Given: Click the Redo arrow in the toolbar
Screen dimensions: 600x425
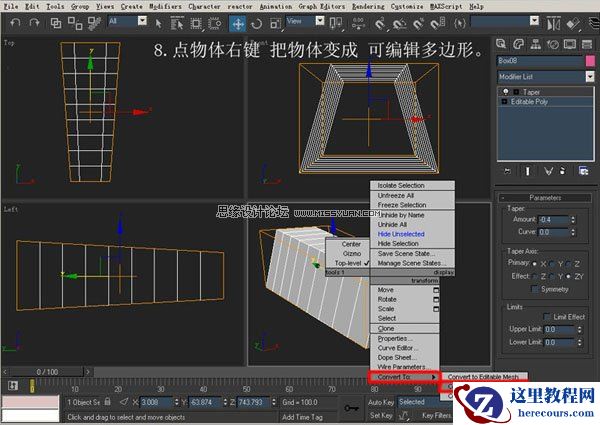Looking at the screenshot, I should [x=34, y=23].
